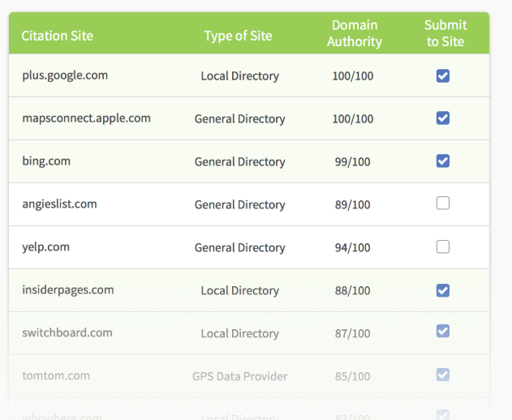512x420 pixels.
Task: Select the insiderpages.com site name
Action: point(68,290)
